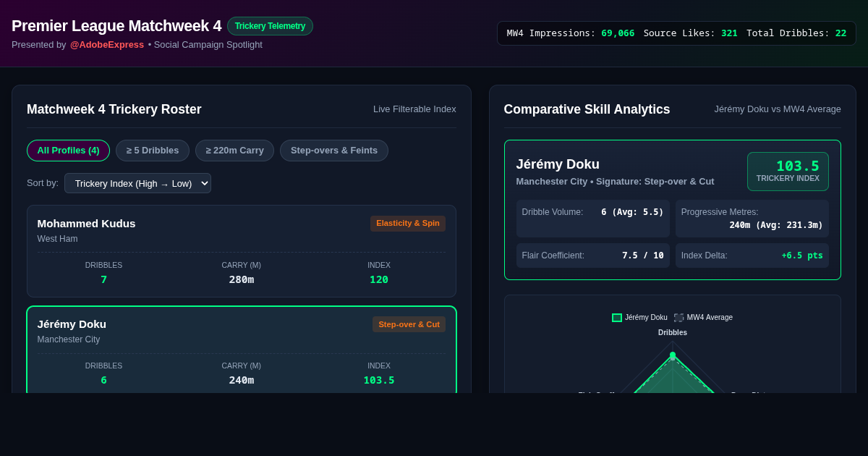The height and width of the screenshot is (456, 868).
Task: Click the Elasticity & Spin tag
Action: (x=408, y=223)
